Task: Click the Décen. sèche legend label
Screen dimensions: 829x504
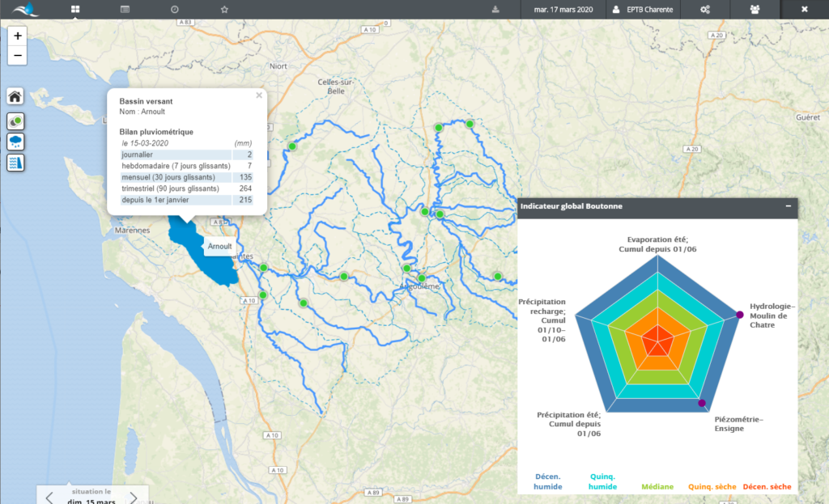Action: tap(767, 487)
